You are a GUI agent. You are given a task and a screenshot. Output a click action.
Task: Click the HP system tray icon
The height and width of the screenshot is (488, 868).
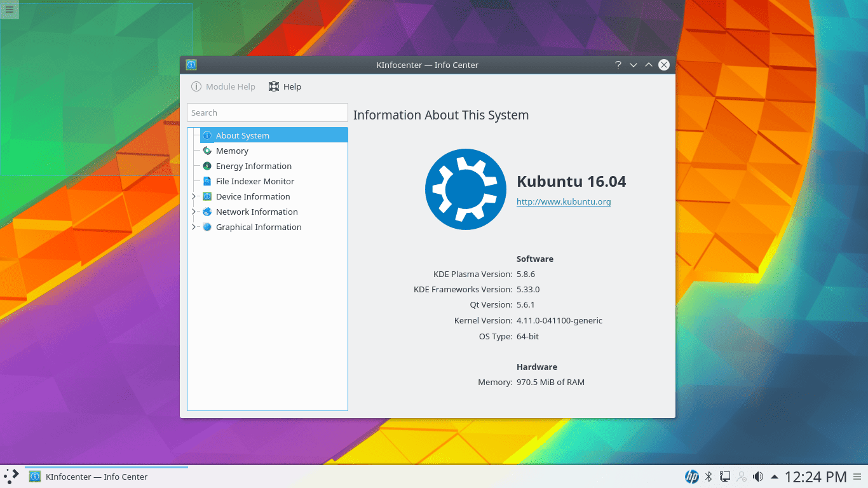(x=691, y=477)
